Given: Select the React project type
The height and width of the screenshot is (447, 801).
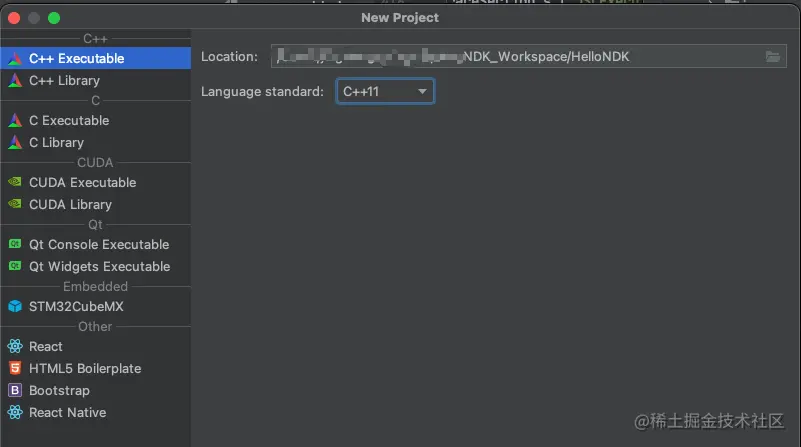Looking at the screenshot, I should tap(96, 346).
